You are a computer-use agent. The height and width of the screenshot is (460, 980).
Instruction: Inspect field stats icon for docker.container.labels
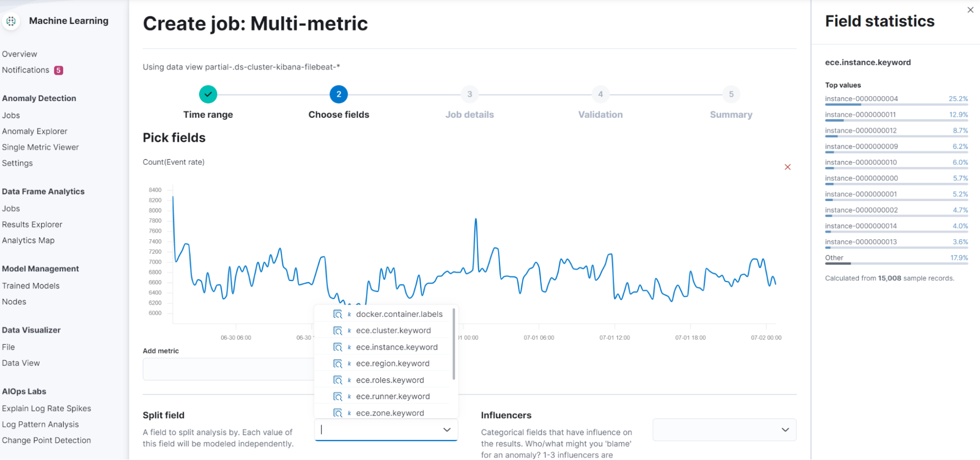pos(337,314)
